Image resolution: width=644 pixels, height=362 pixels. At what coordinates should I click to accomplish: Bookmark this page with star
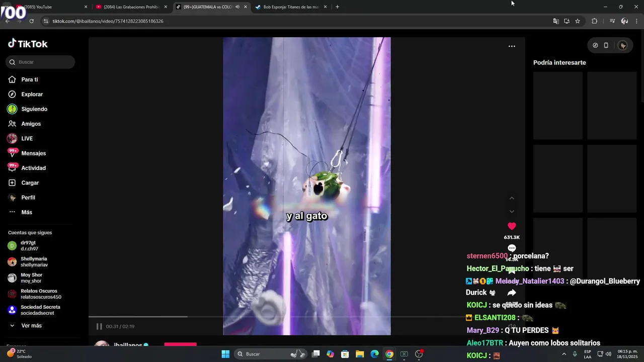tap(578, 21)
